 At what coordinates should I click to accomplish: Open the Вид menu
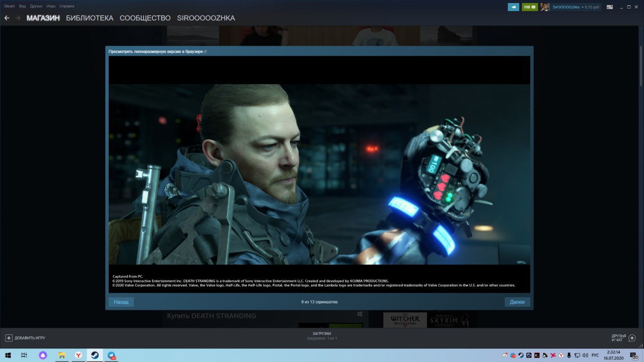(x=23, y=6)
